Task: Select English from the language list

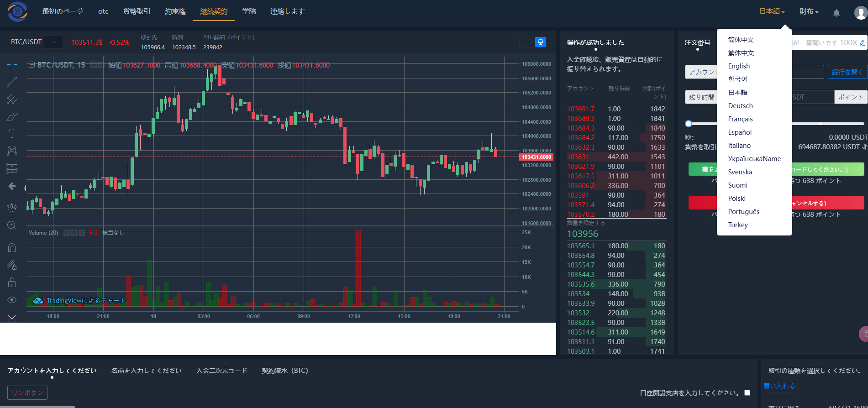Action: (739, 66)
